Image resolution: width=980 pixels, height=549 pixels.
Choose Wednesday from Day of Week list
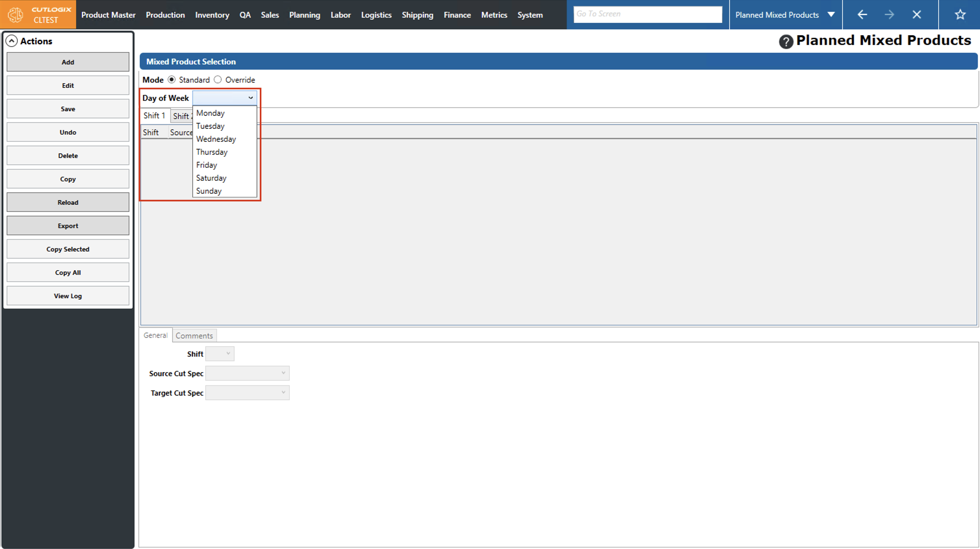(x=216, y=139)
